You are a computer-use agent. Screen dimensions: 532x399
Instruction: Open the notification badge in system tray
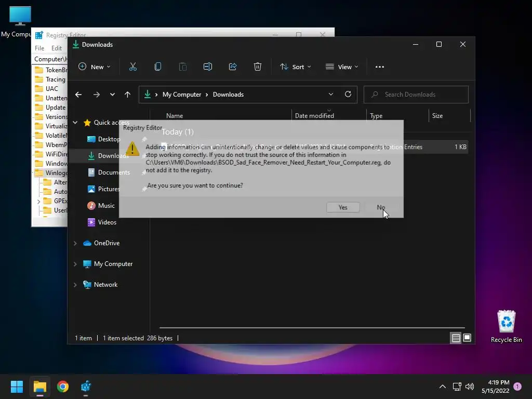click(x=517, y=386)
